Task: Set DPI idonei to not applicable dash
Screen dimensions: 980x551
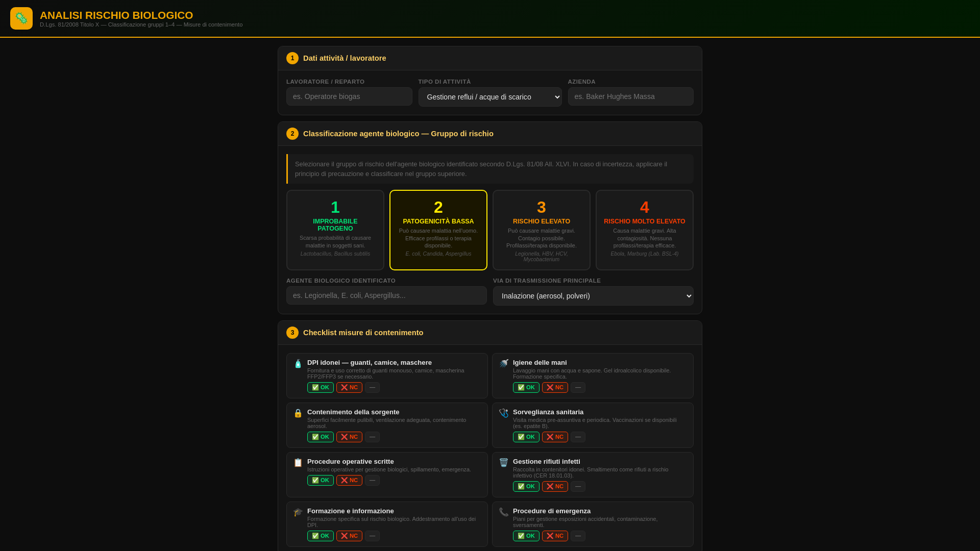Action: [x=372, y=388]
